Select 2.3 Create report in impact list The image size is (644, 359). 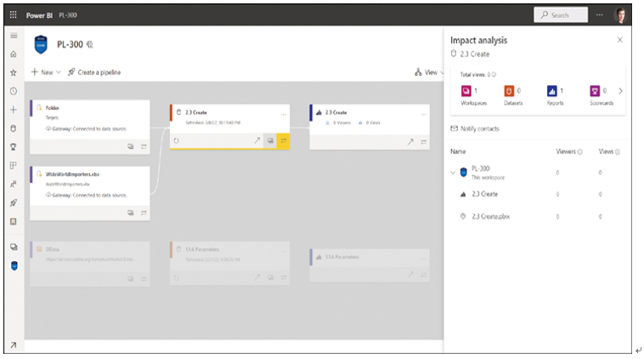tap(484, 194)
